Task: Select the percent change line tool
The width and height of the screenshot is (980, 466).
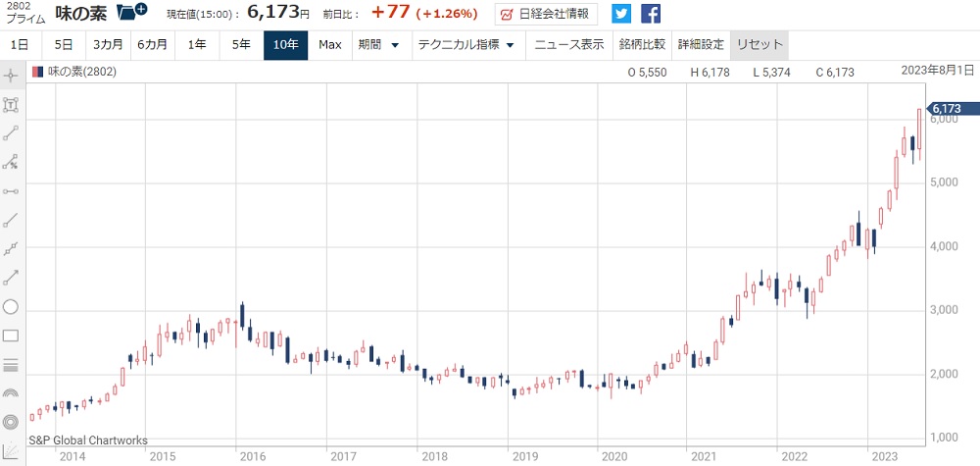Action: tap(11, 162)
